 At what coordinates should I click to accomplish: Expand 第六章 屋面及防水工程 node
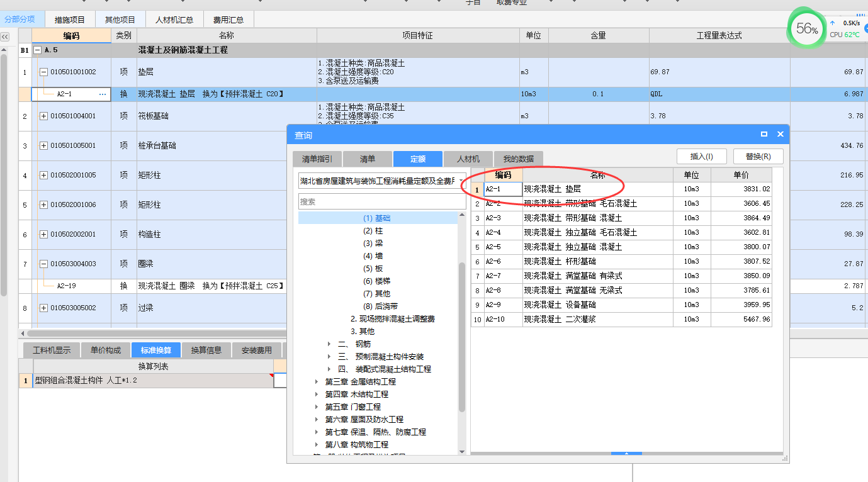pyautogui.click(x=317, y=420)
